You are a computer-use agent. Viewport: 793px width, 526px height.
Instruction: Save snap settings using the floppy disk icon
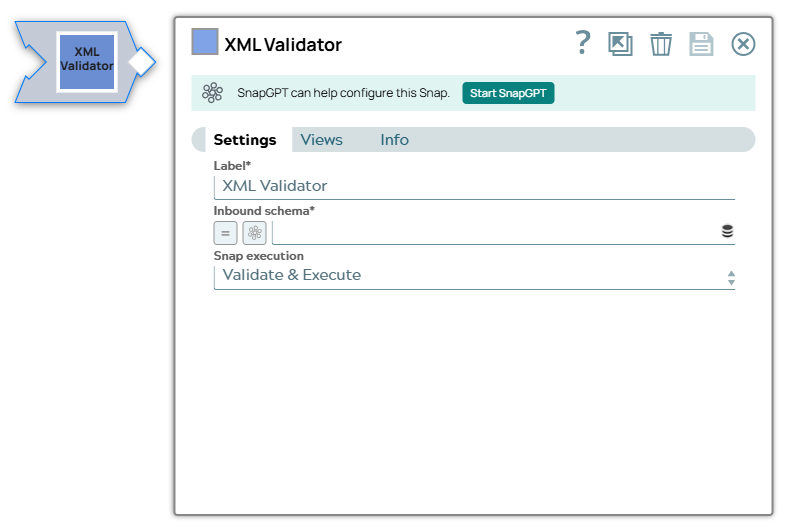tap(701, 44)
